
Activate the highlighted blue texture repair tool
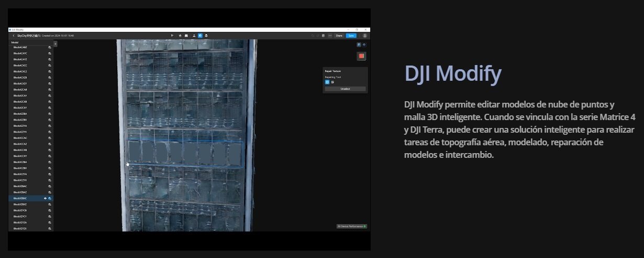tap(200, 36)
